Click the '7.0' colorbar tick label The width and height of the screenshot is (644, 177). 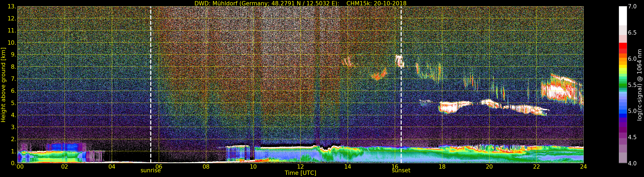pyautogui.click(x=632, y=6)
